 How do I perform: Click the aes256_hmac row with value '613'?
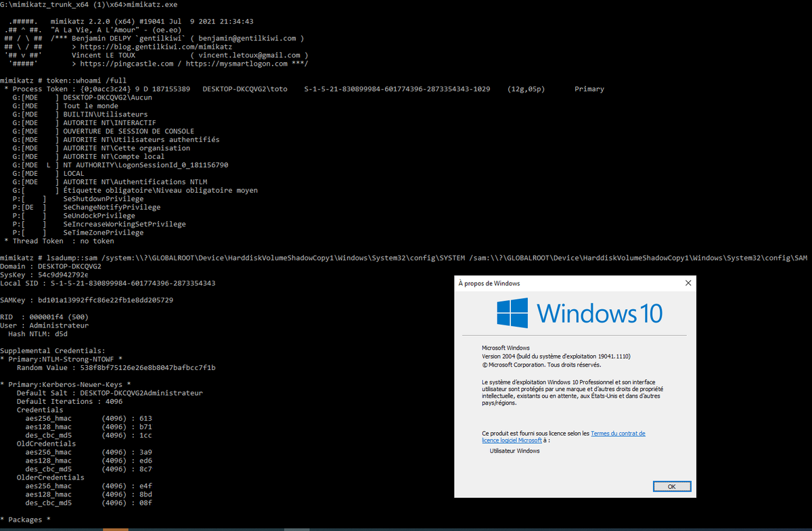pos(89,419)
